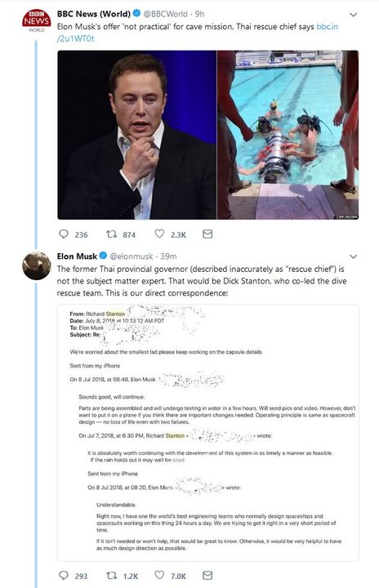Screen dimensions: 379x588
Task: Reply to the BBC News tweet
Action: click(64, 234)
